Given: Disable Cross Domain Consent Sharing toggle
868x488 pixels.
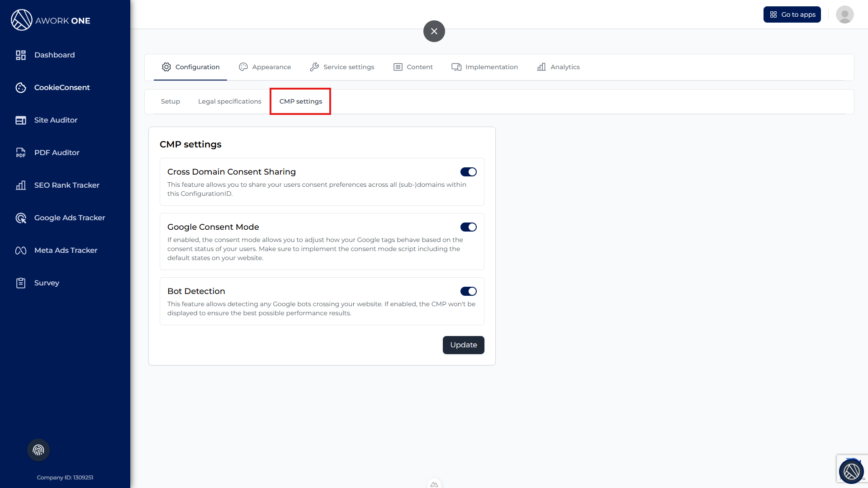Looking at the screenshot, I should pos(468,172).
